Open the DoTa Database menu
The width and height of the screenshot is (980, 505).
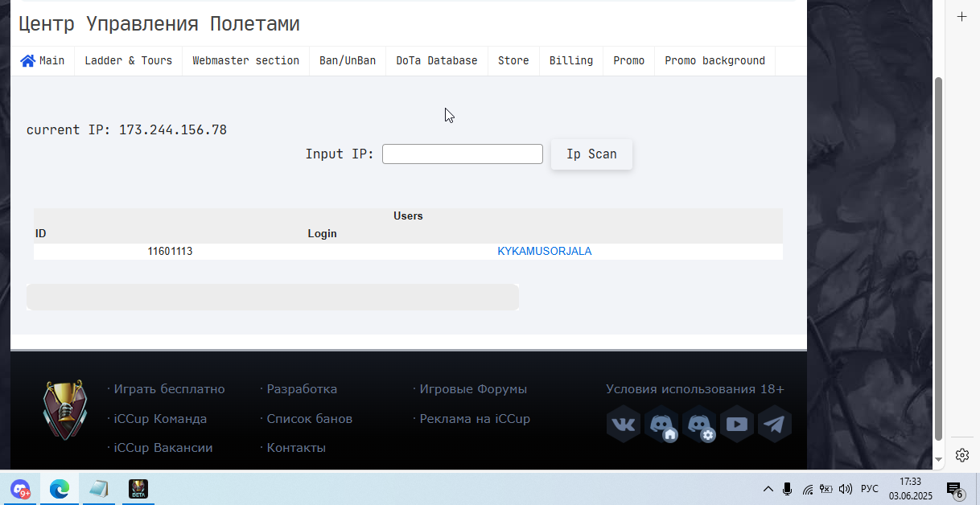coord(437,61)
